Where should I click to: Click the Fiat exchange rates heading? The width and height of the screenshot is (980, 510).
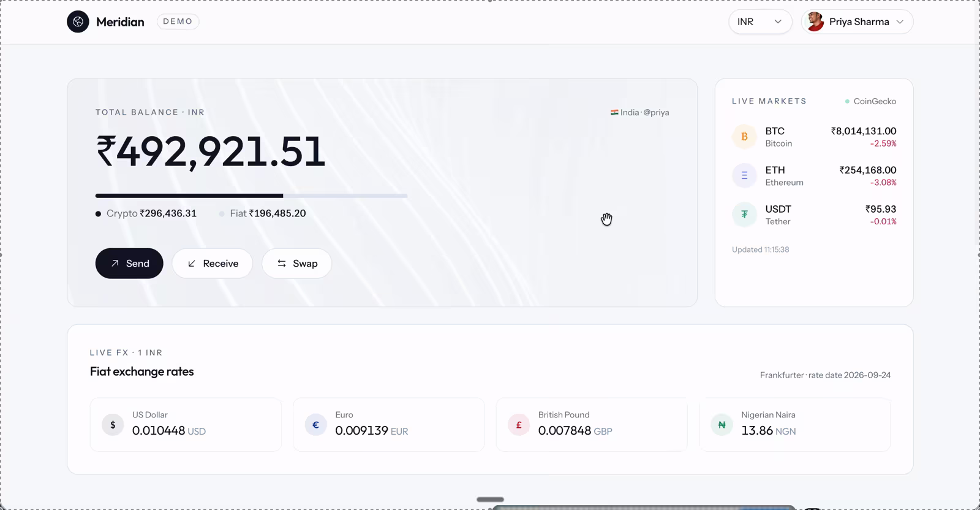142,371
